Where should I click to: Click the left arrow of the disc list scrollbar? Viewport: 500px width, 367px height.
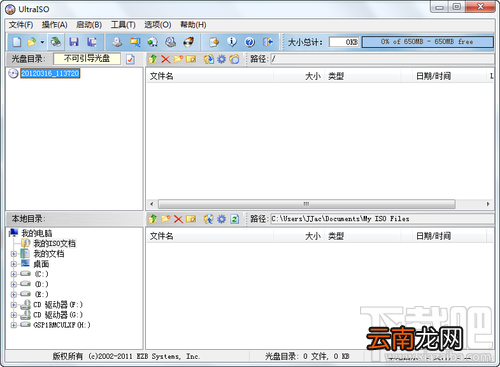coord(152,204)
